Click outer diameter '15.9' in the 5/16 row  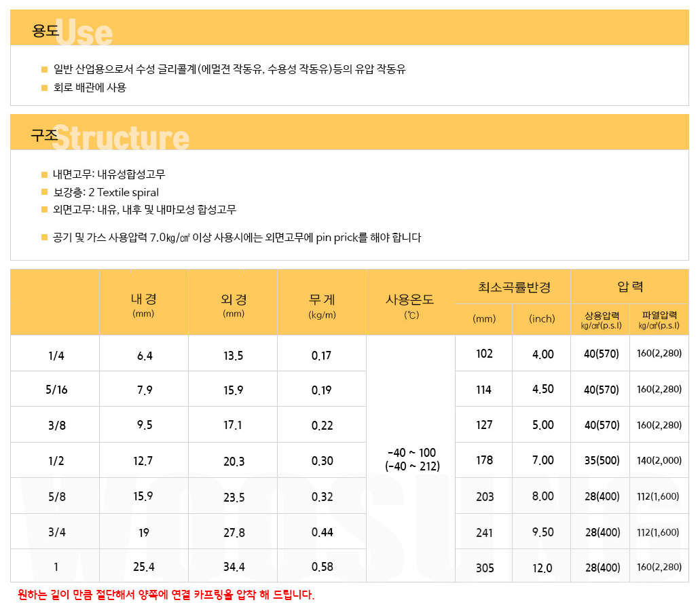point(233,390)
